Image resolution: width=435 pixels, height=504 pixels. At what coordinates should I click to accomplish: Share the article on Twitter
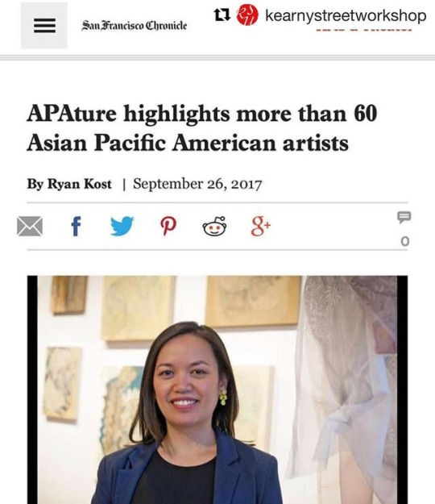(122, 226)
